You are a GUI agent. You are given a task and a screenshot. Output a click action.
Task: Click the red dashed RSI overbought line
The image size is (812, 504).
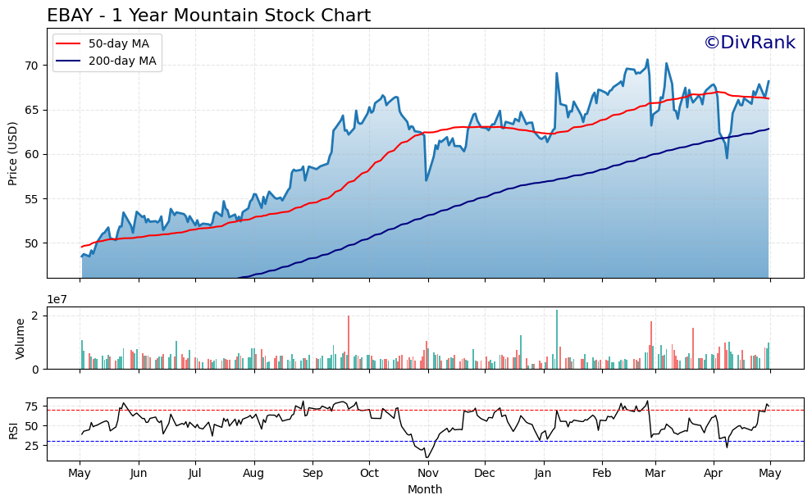(x=425, y=411)
